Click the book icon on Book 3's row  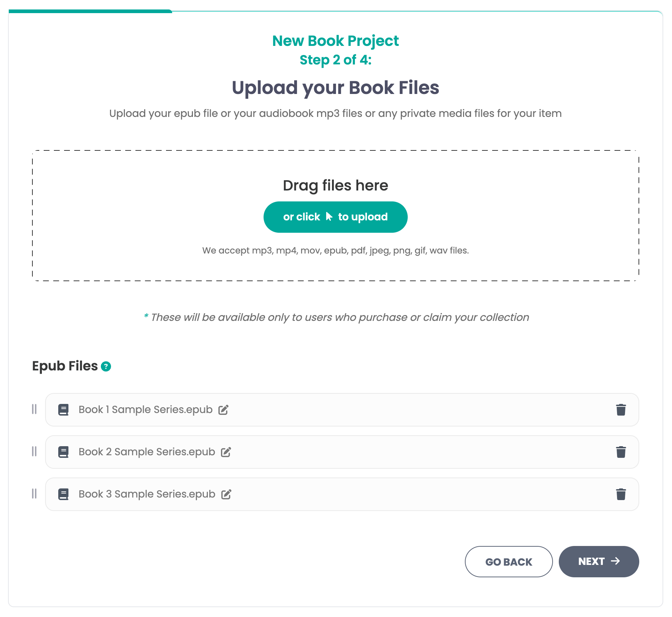64,494
